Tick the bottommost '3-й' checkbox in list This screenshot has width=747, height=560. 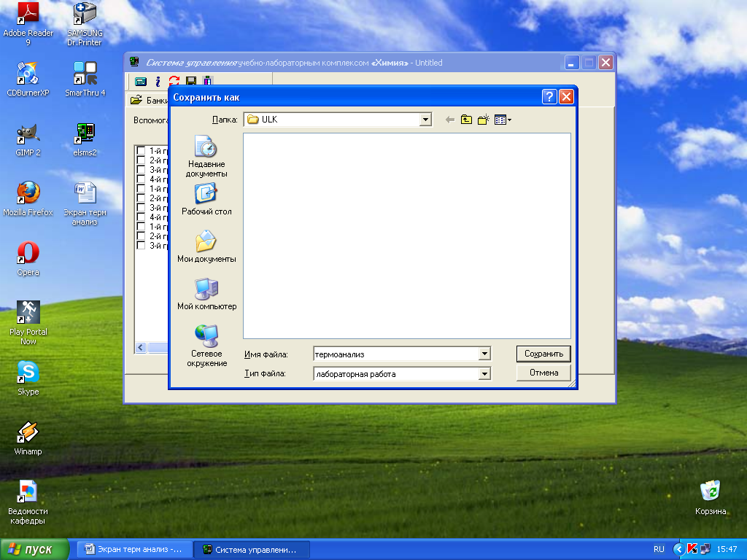(x=141, y=245)
